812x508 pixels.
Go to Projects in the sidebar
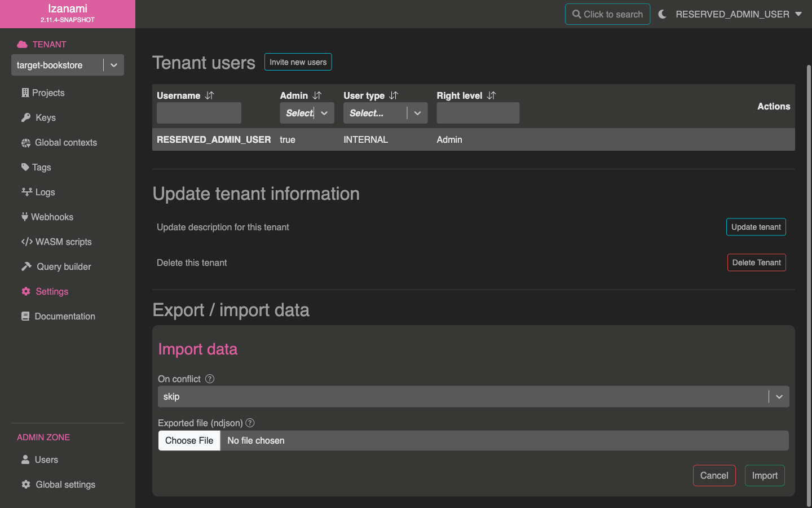[48, 93]
